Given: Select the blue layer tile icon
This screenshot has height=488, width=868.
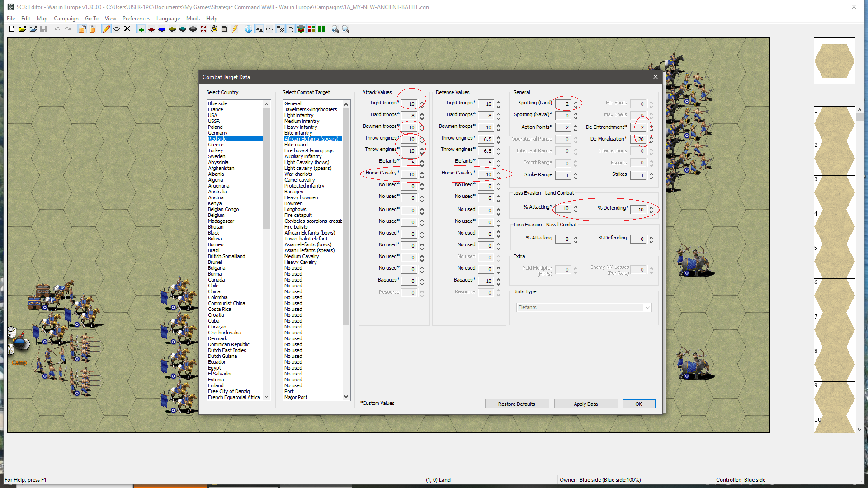Looking at the screenshot, I should (x=161, y=29).
